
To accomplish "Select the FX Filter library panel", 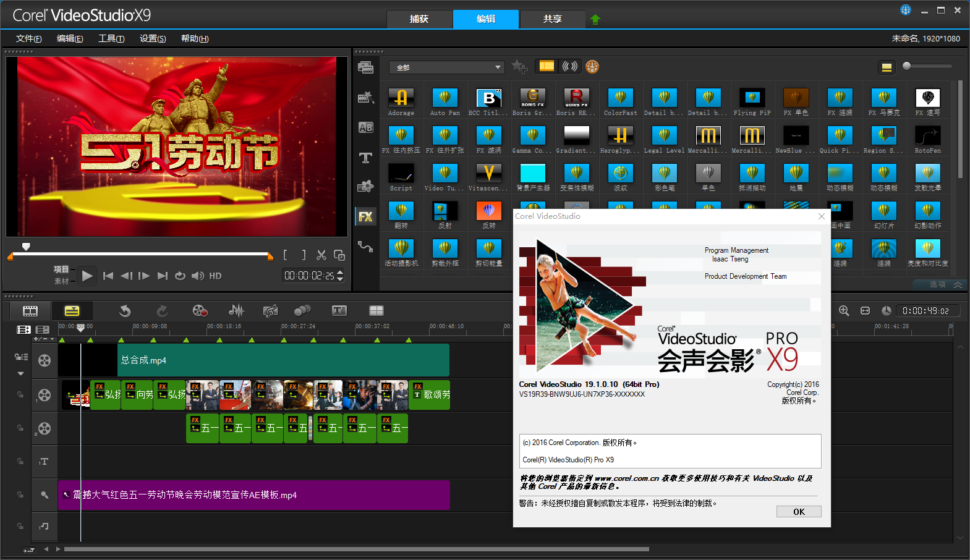I will pos(365,216).
